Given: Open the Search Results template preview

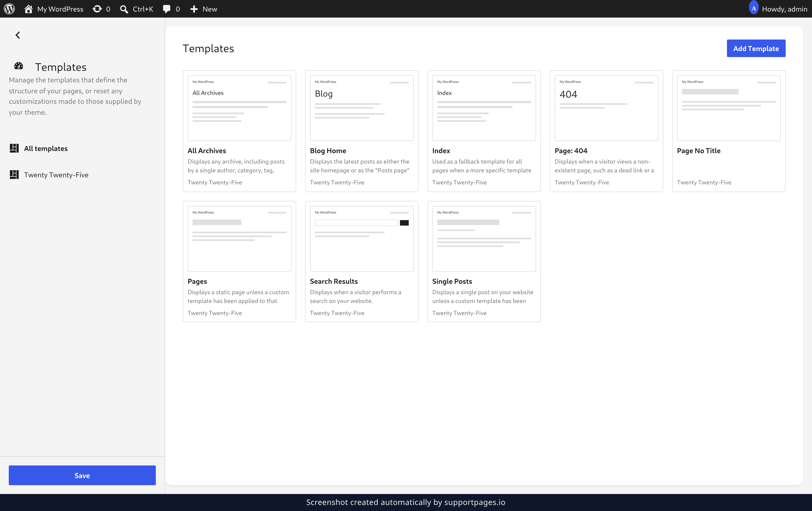Looking at the screenshot, I should (x=362, y=238).
